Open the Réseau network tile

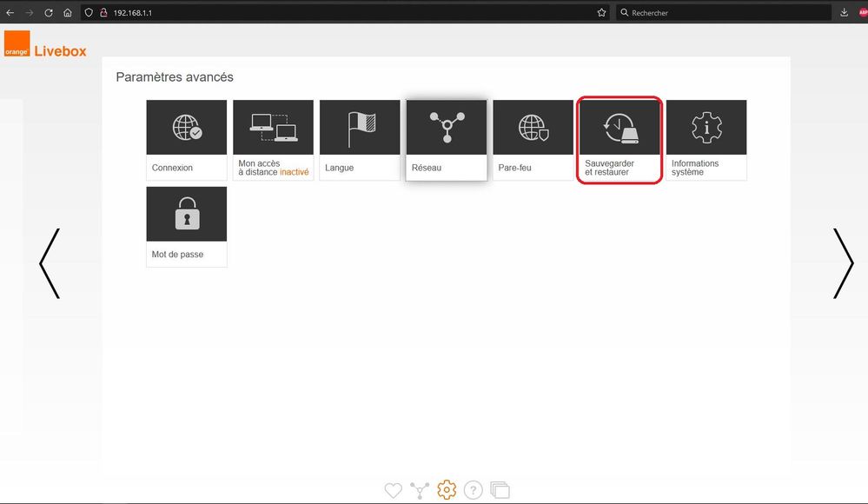click(446, 139)
